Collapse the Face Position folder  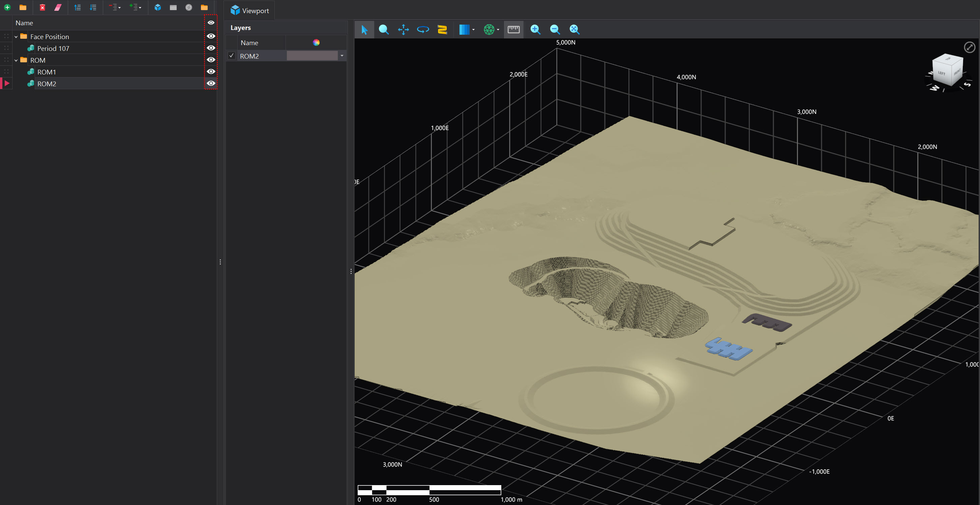16,37
